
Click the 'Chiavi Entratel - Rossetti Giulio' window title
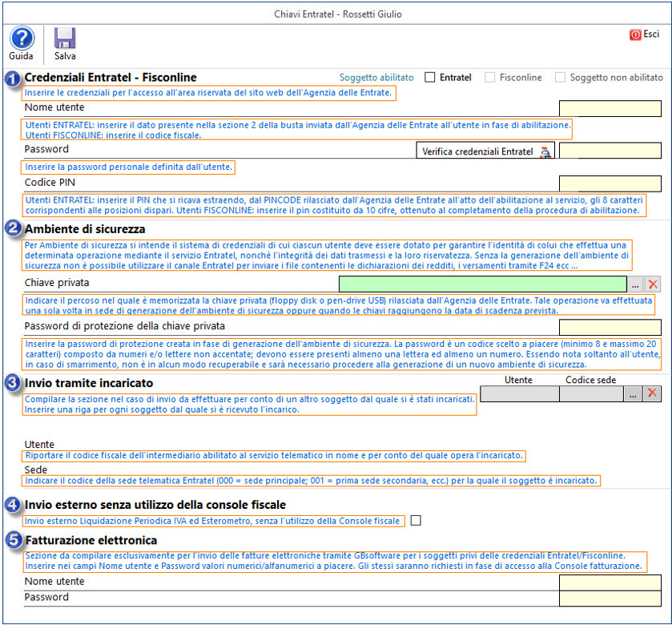pos(338,14)
